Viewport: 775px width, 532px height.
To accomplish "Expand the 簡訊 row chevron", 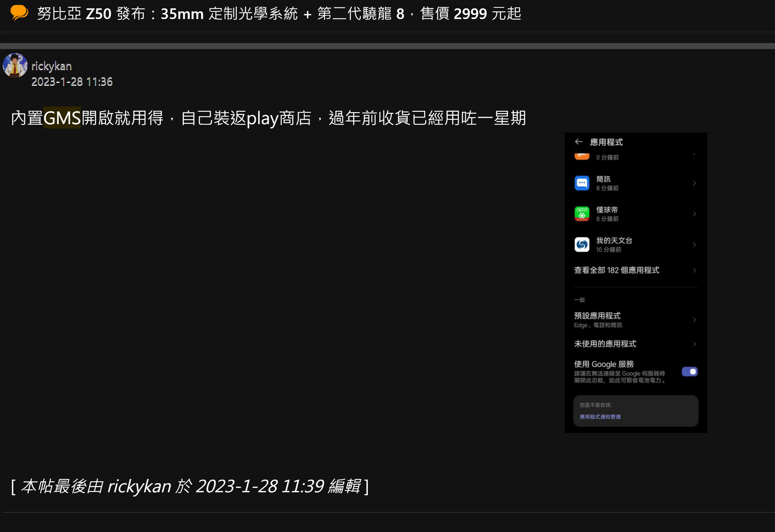I will tap(694, 183).
